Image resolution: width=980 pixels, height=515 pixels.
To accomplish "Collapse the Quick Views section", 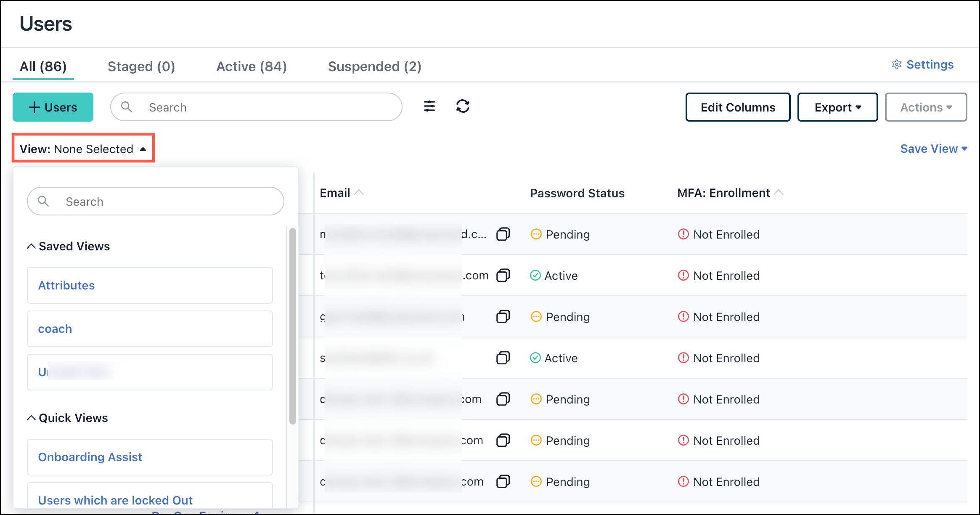I will 31,418.
